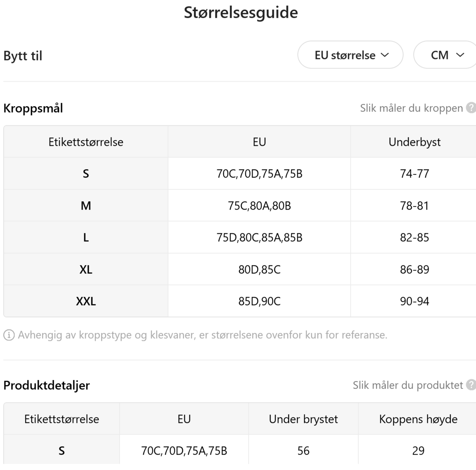Select the 'XXL' size row
Image resolution: width=476 pixels, height=470 pixels.
tap(86, 301)
